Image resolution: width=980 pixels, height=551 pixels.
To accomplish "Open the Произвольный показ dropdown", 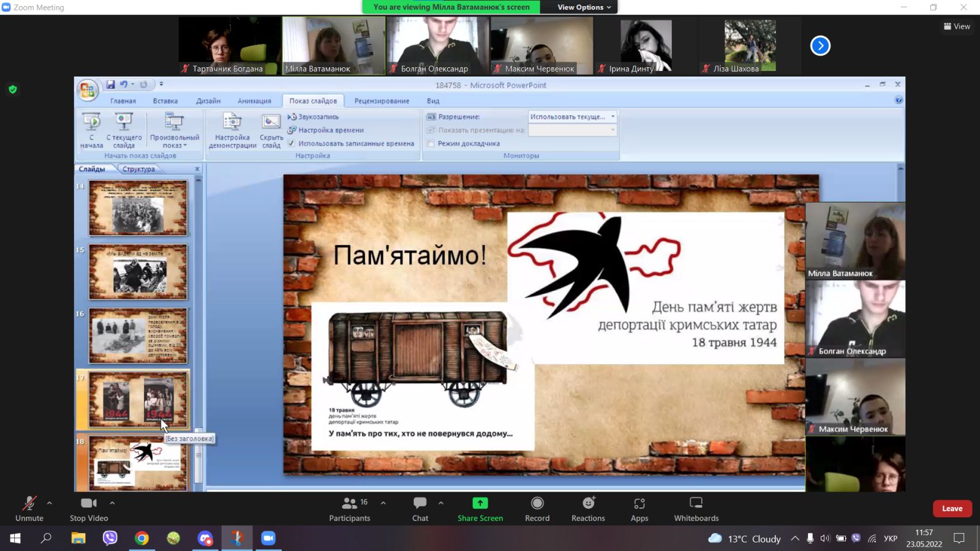I will [175, 130].
